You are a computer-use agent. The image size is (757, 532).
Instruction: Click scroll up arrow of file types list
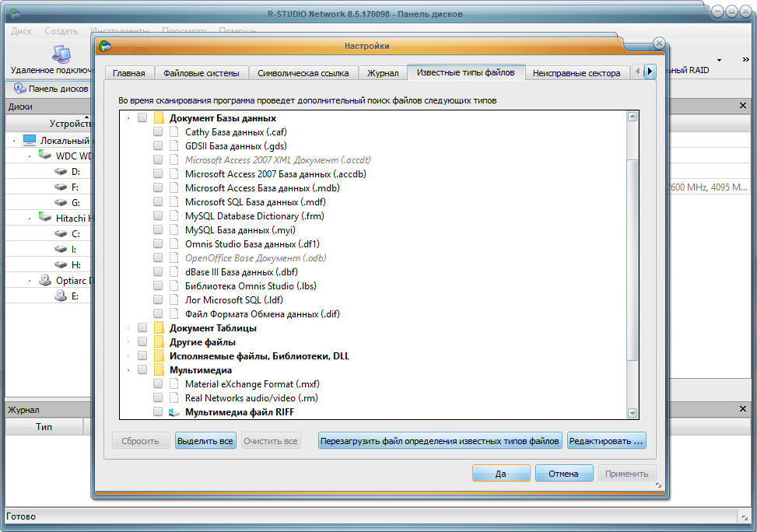[x=633, y=117]
